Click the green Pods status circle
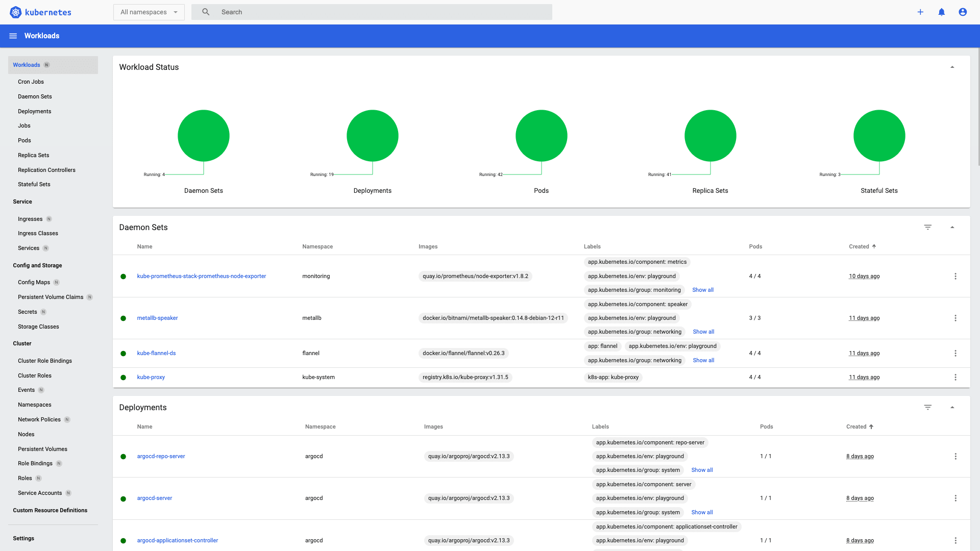980x551 pixels. coord(541,136)
